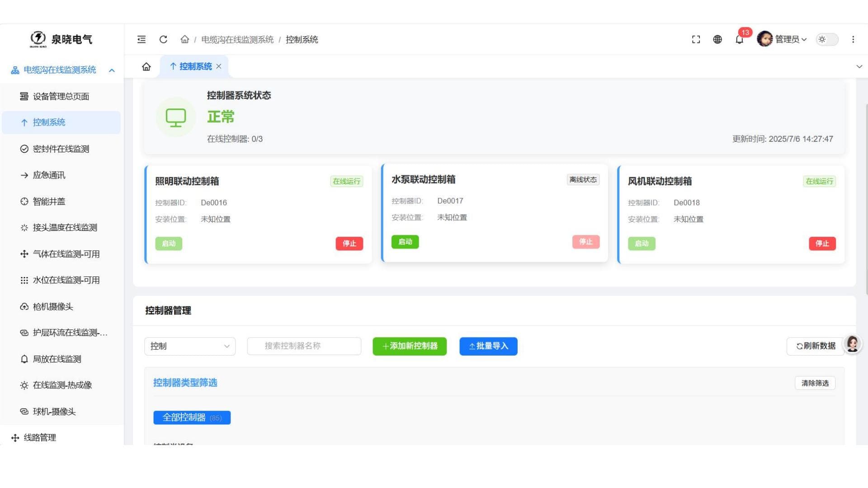868x488 pixels.
Task: Select the 全部控制器 (85) filter
Action: (x=192, y=418)
